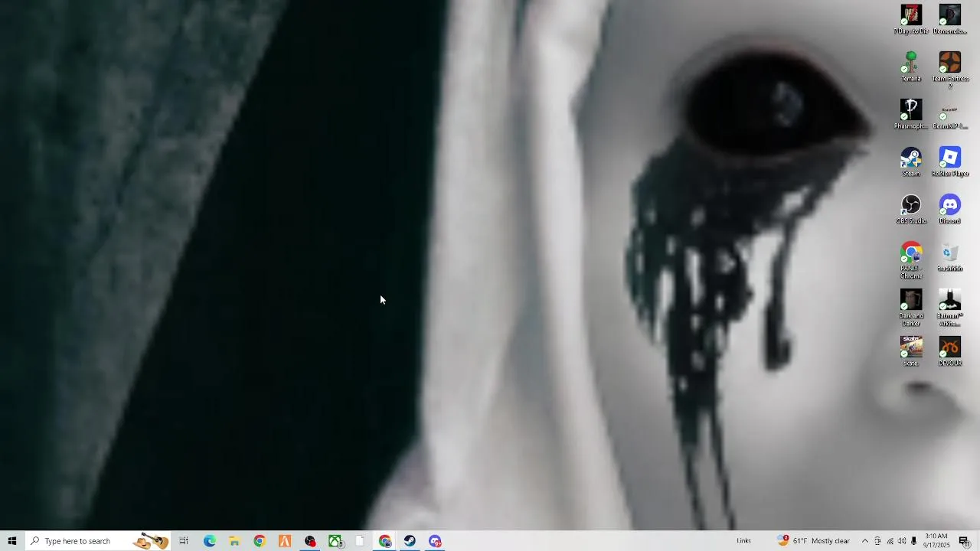
Task: Open Steam from the taskbar
Action: point(410,541)
